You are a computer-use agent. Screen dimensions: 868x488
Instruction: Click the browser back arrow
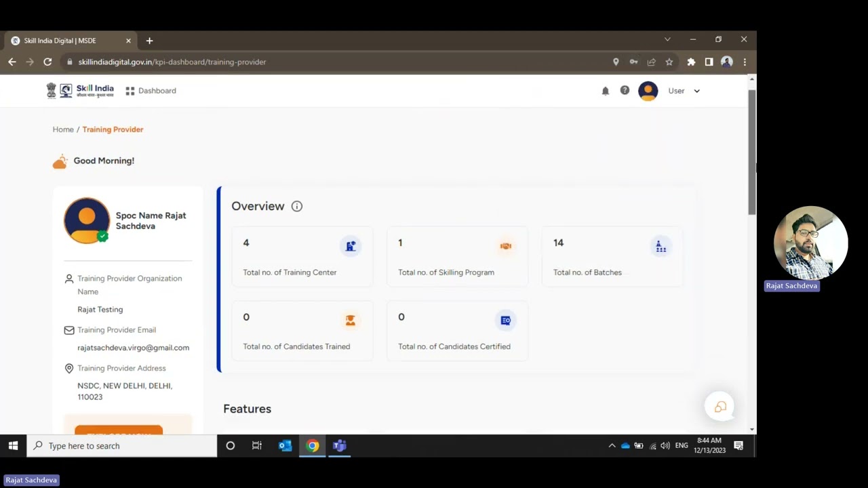coord(12,62)
